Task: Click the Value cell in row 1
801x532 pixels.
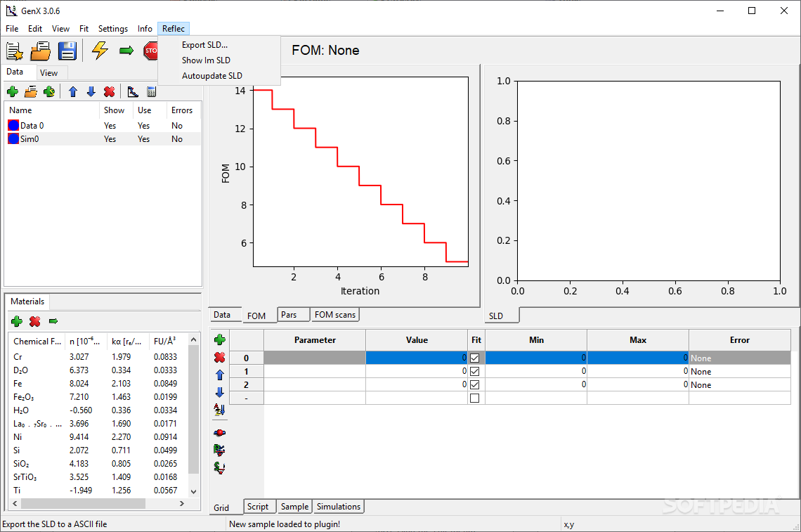Action: coord(417,371)
